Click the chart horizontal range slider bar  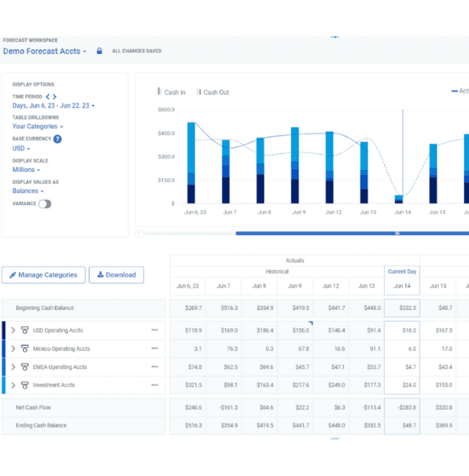351,234
